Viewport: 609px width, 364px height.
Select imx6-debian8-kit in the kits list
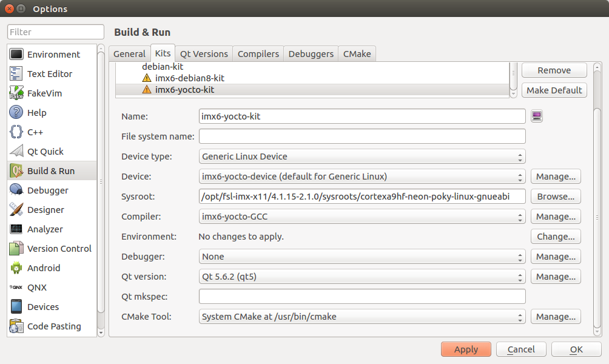click(x=190, y=78)
